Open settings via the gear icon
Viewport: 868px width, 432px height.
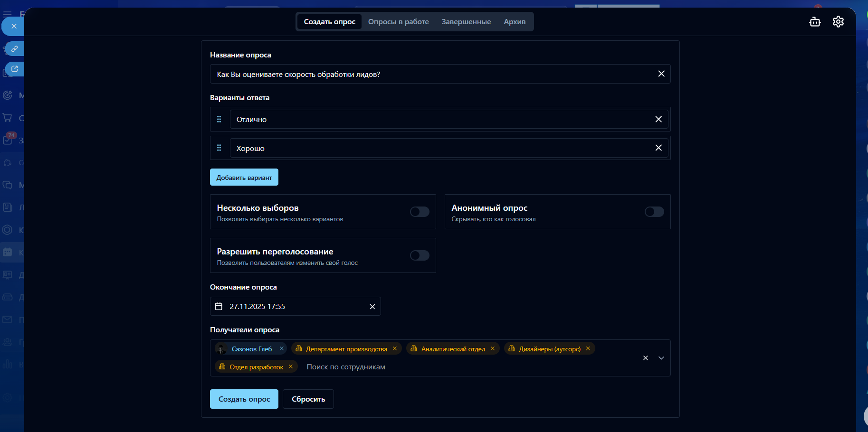[x=838, y=22]
